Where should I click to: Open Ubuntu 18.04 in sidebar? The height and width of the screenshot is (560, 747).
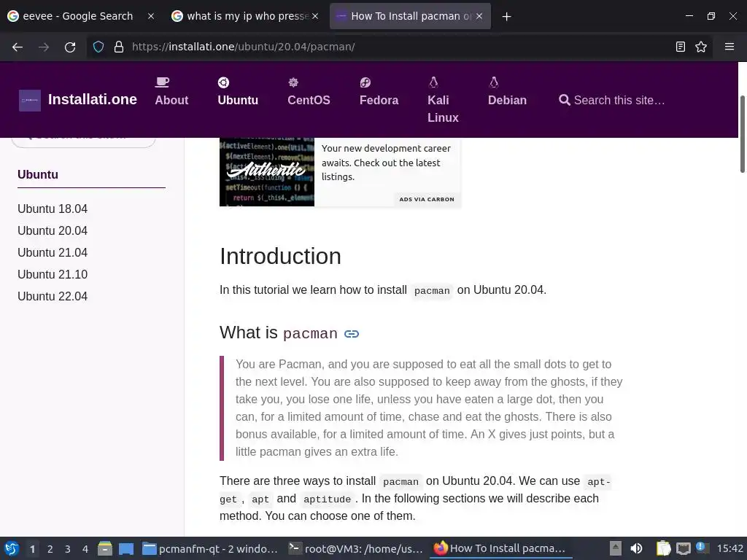pyautogui.click(x=53, y=209)
